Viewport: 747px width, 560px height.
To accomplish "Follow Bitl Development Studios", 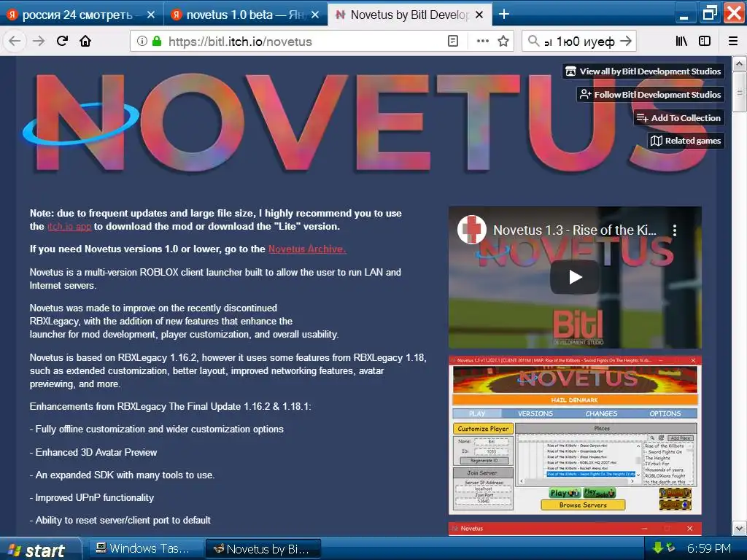I will tap(650, 95).
